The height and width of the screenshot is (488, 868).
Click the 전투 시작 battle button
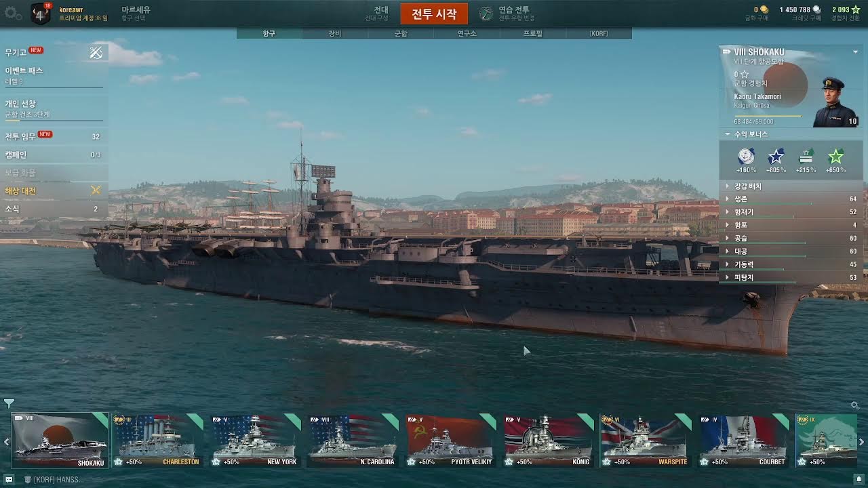tap(434, 14)
